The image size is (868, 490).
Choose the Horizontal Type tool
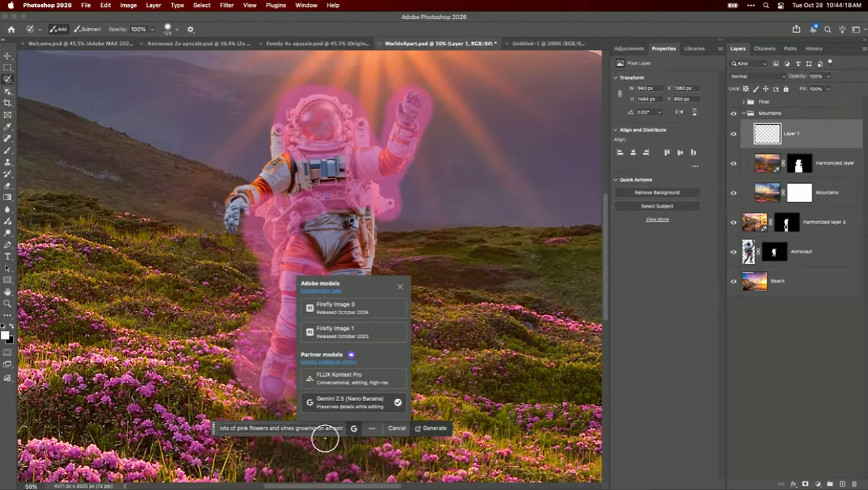7,257
